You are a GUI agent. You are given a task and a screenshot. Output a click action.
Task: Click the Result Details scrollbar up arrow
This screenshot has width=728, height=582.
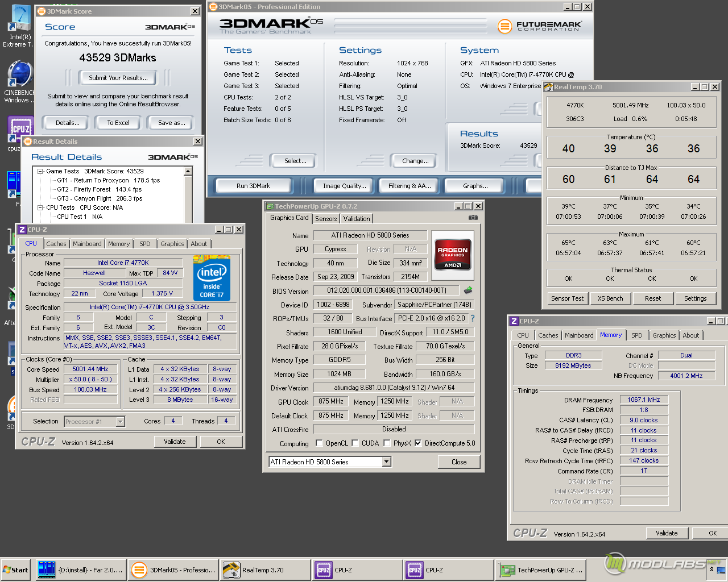tap(189, 171)
